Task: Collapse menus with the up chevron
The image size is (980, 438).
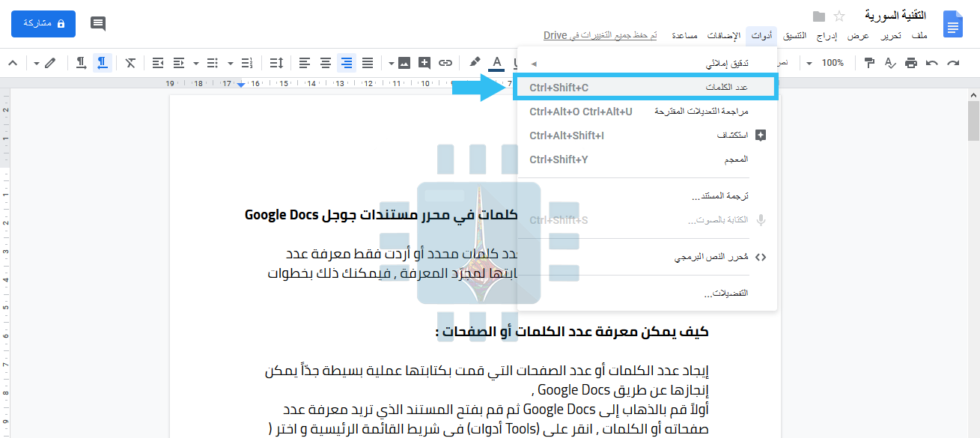Action: coord(13,63)
